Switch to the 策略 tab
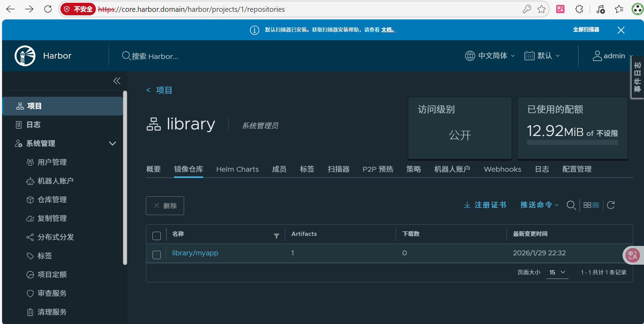This screenshot has height=324, width=644. (x=414, y=169)
